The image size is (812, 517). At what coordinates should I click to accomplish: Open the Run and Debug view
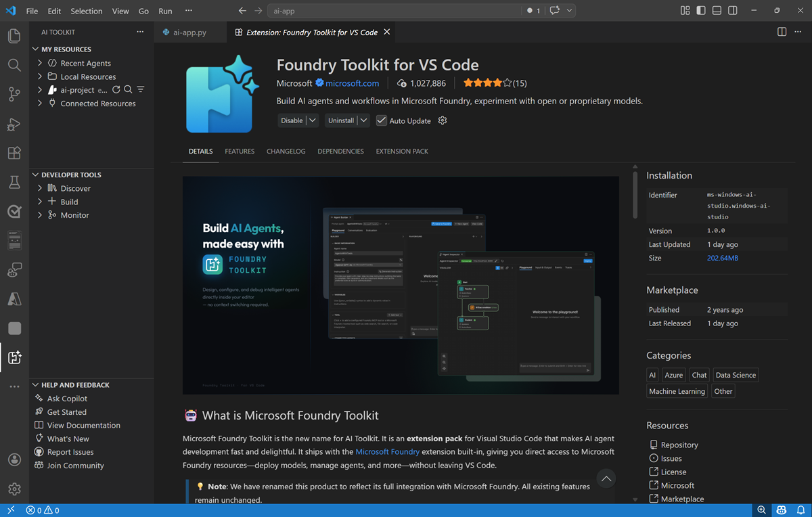(x=14, y=124)
